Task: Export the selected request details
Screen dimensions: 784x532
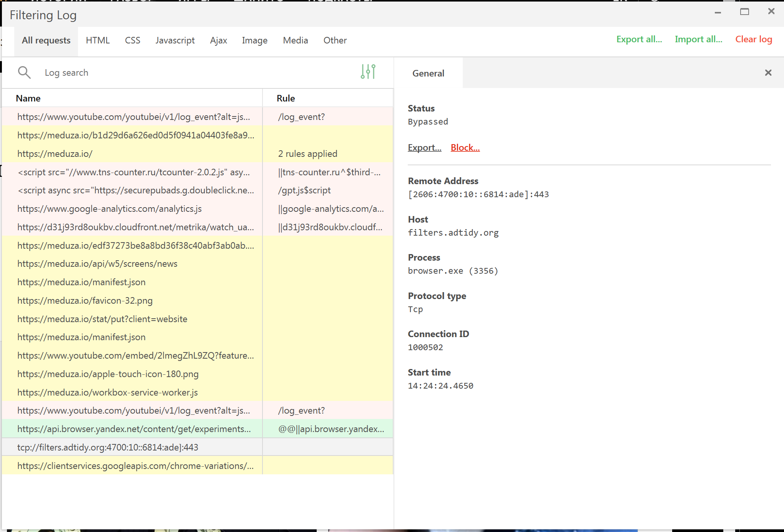Action: tap(424, 148)
